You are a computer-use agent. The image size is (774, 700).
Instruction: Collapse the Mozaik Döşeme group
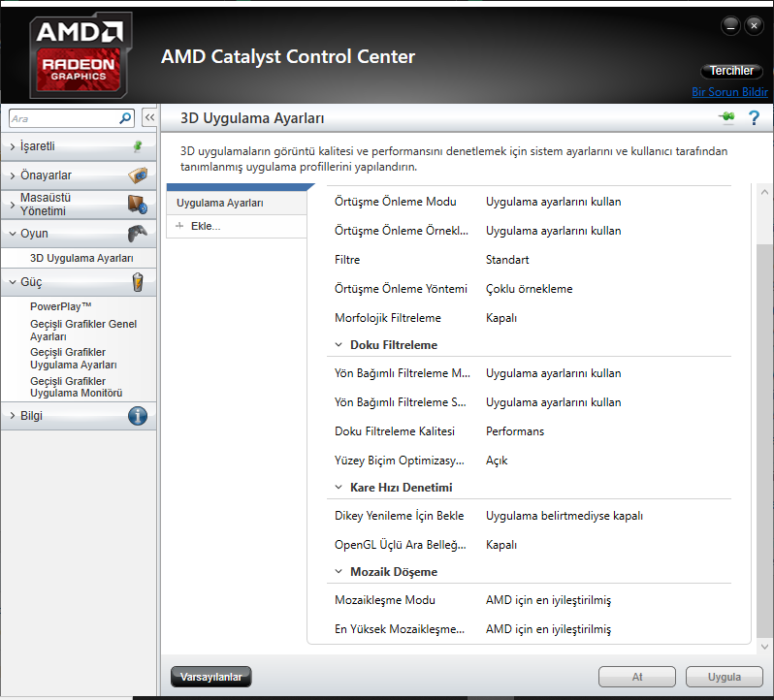pos(339,572)
